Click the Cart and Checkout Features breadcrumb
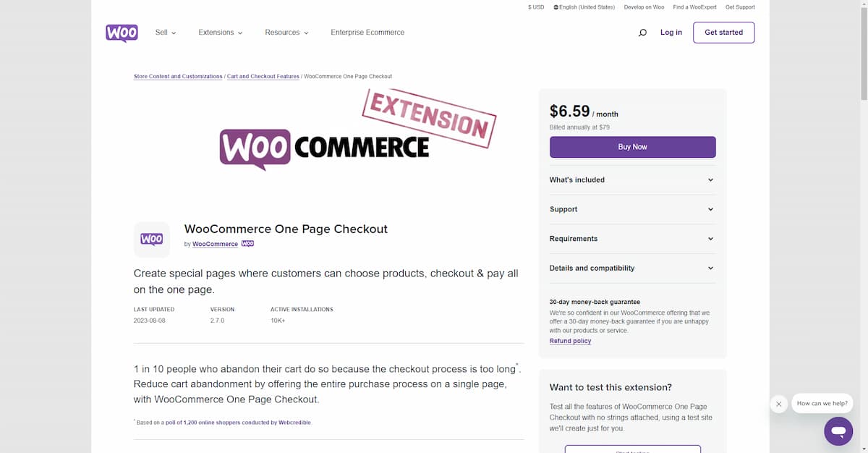This screenshot has height=453, width=868. click(263, 77)
